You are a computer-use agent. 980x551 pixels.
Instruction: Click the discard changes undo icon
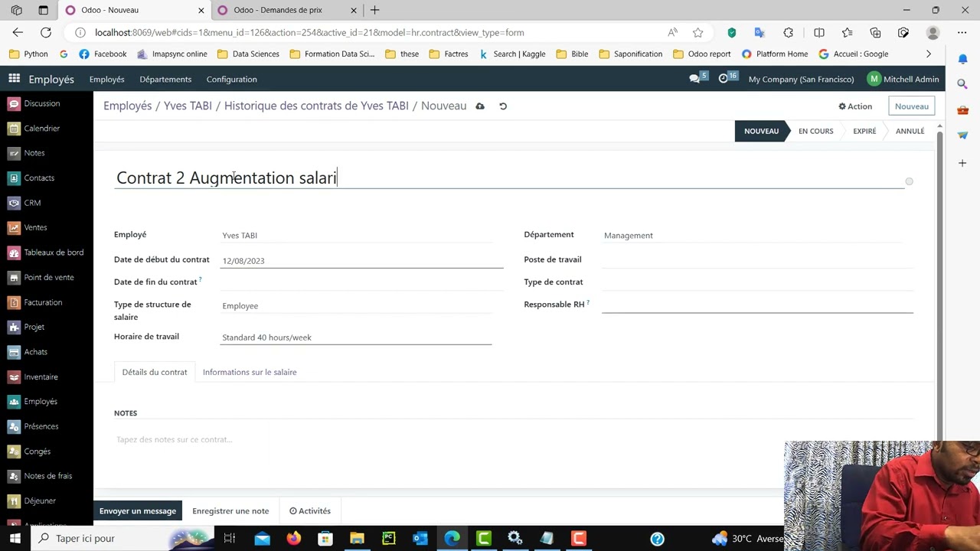(503, 106)
